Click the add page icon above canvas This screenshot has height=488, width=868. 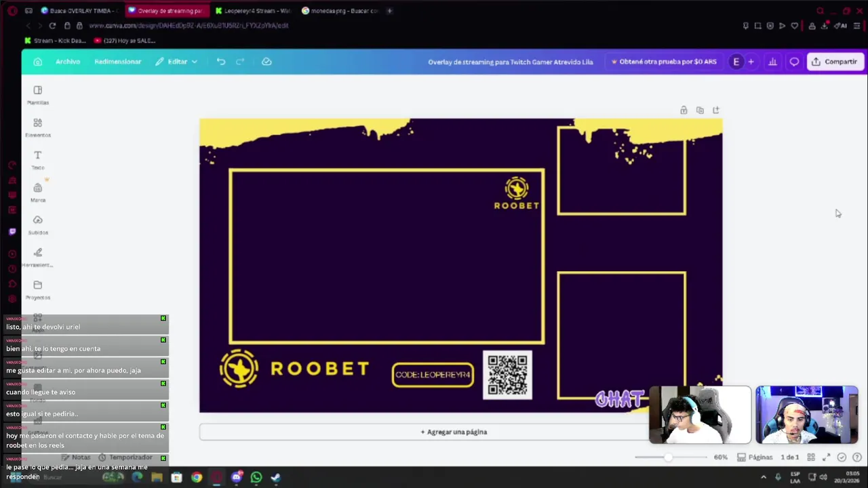(x=716, y=110)
